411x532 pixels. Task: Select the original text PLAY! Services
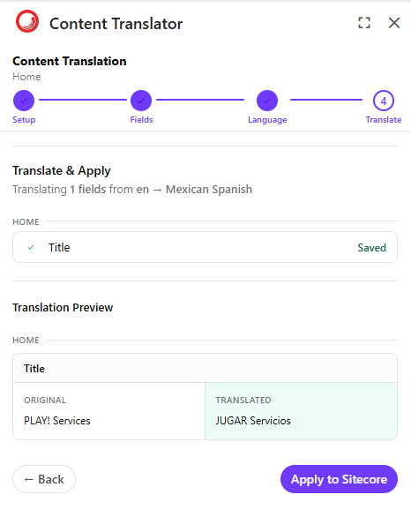click(57, 421)
